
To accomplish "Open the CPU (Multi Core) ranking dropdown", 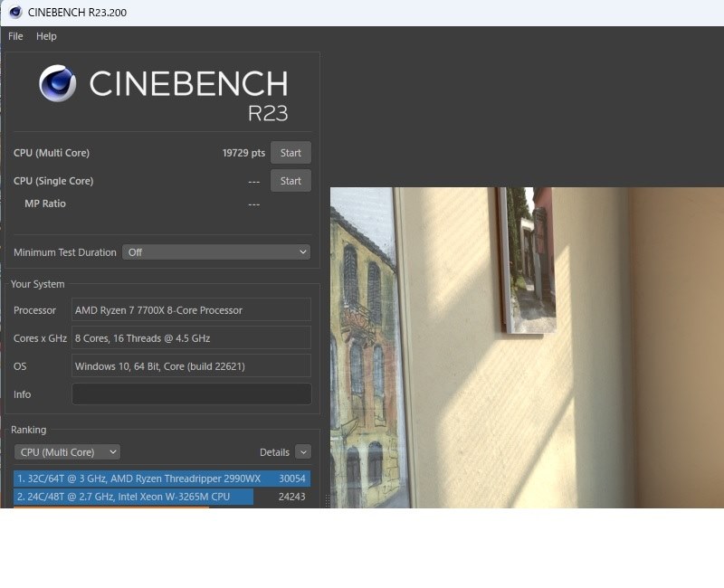I will tap(67, 452).
